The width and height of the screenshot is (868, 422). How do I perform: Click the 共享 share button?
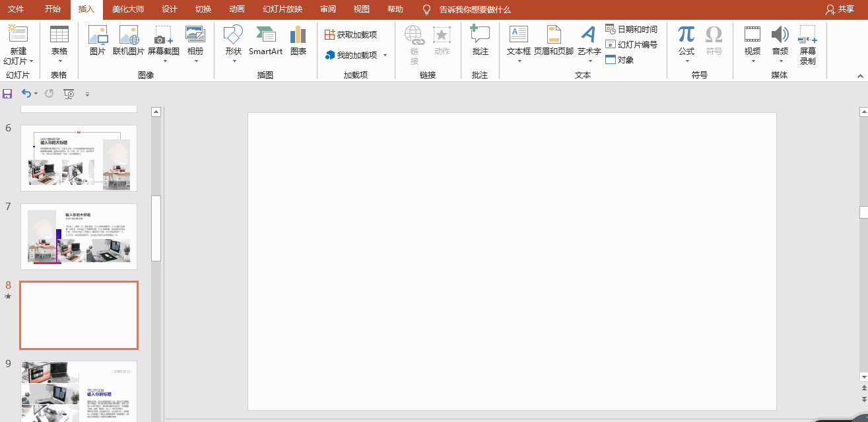click(x=840, y=9)
